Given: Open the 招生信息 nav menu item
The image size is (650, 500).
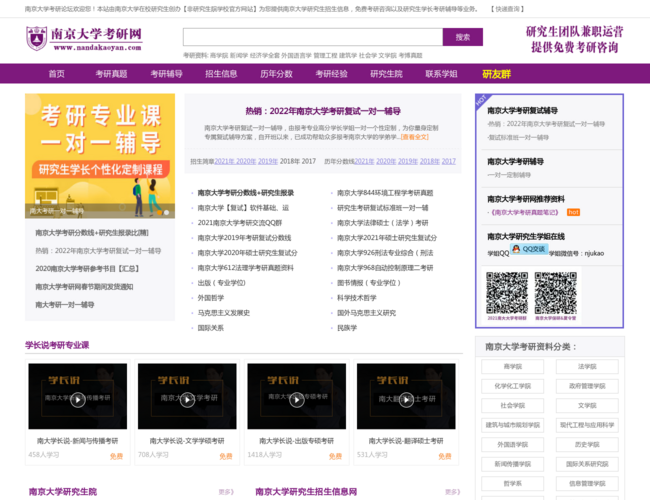Looking at the screenshot, I should pyautogui.click(x=221, y=74).
